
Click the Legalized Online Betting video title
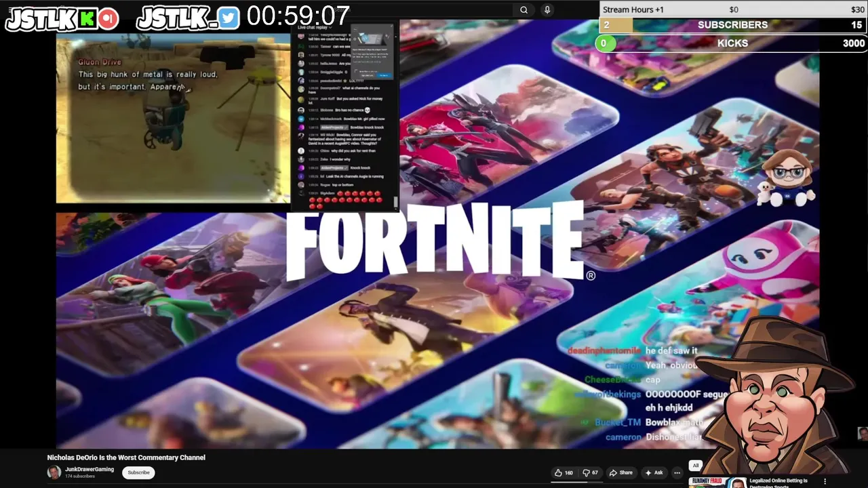778,483
